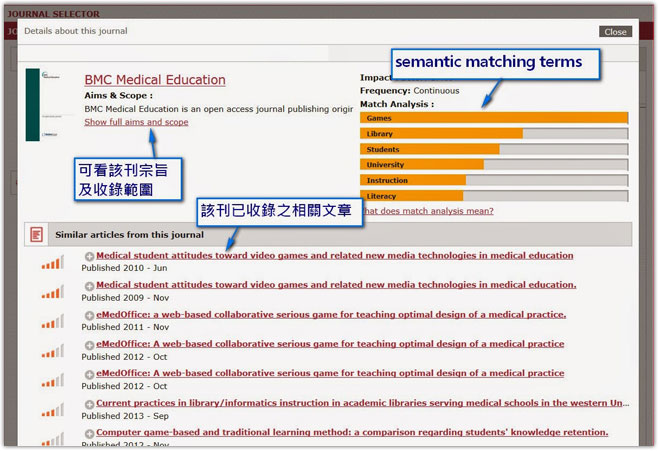Open Computer game-based and traditional learning article
The image size is (659, 451).
point(352,433)
